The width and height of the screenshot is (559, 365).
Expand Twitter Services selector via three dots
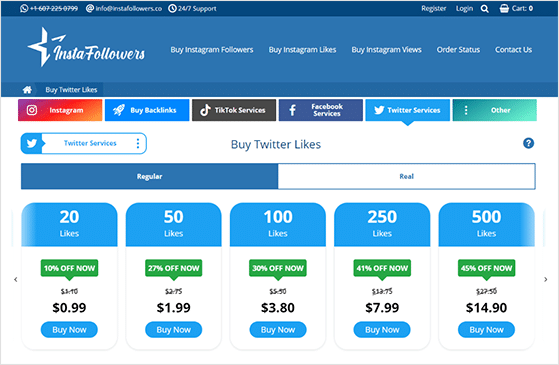click(x=138, y=143)
